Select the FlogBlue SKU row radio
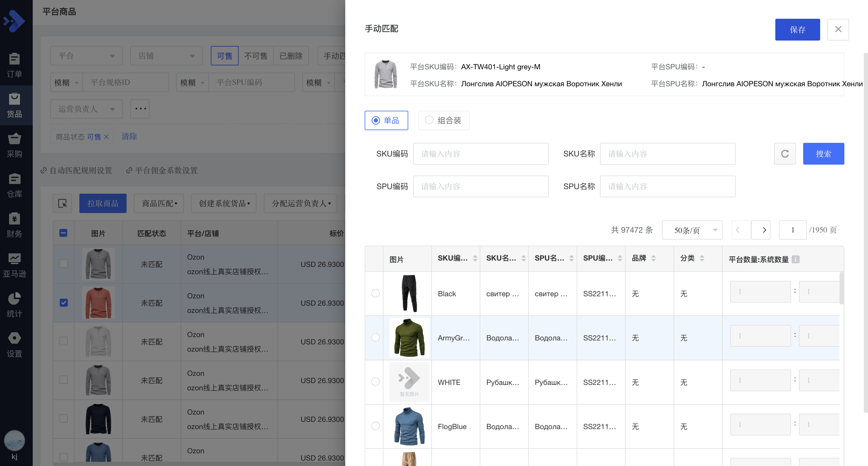The height and width of the screenshot is (466, 868). click(x=375, y=425)
